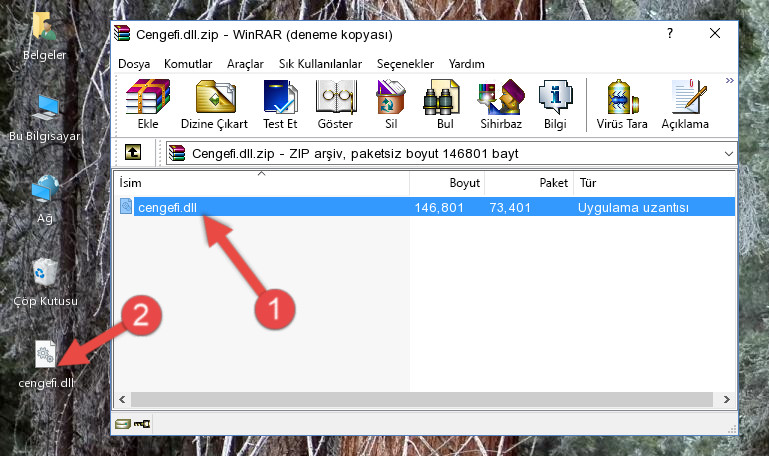Viewport: 769px width, 456px height.
Task: Click the Sil delete icon
Action: coord(391,104)
